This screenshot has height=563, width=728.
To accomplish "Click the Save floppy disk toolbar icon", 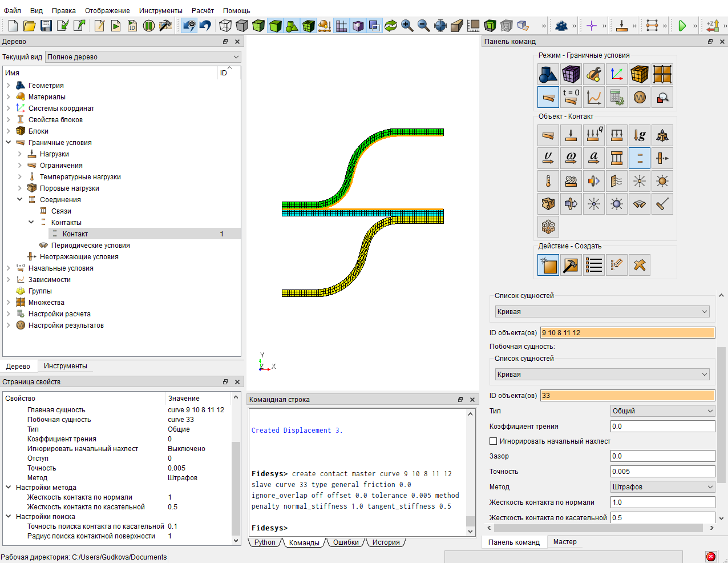I will coord(46,26).
